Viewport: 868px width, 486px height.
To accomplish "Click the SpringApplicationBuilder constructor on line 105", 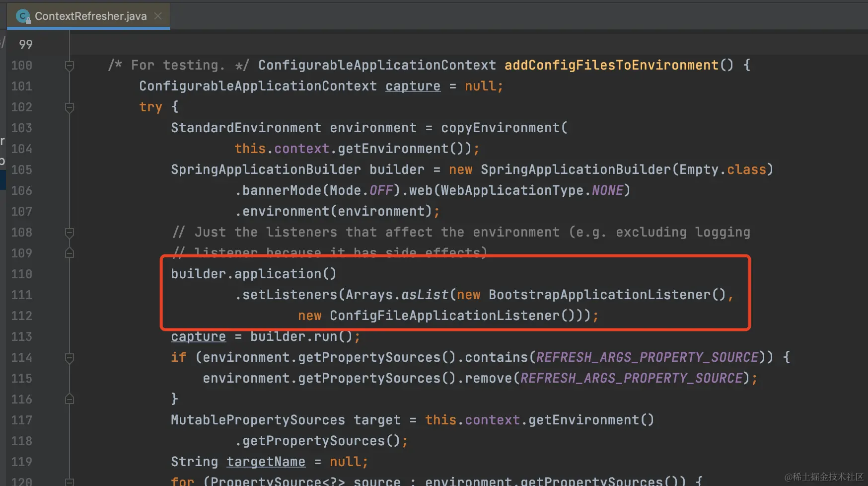I will (576, 169).
